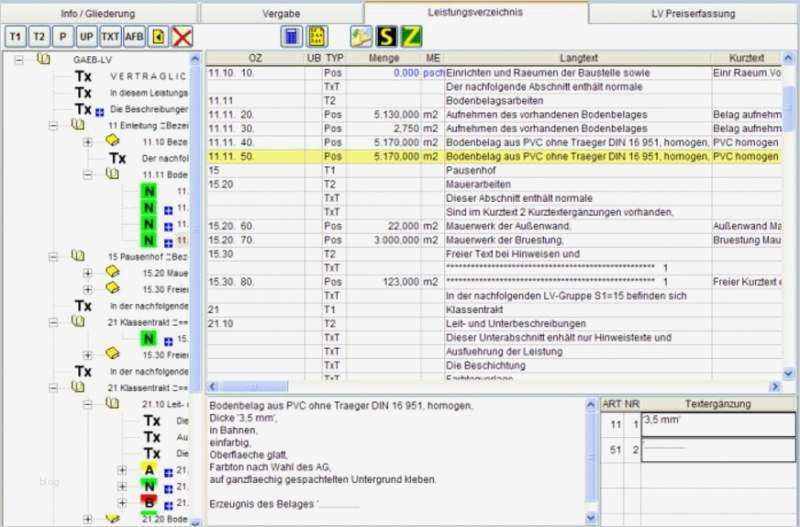The height and width of the screenshot is (527, 800).
Task: Click the P position toolbar button
Action: tap(63, 37)
